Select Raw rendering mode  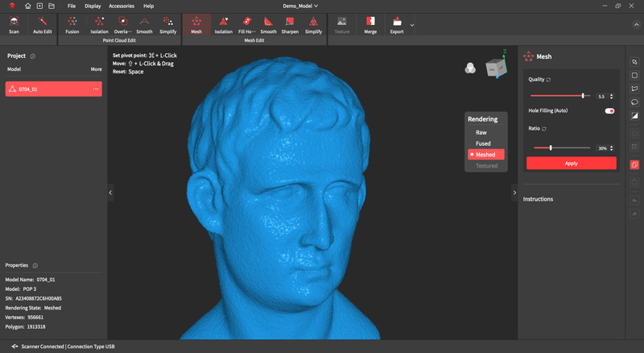481,132
